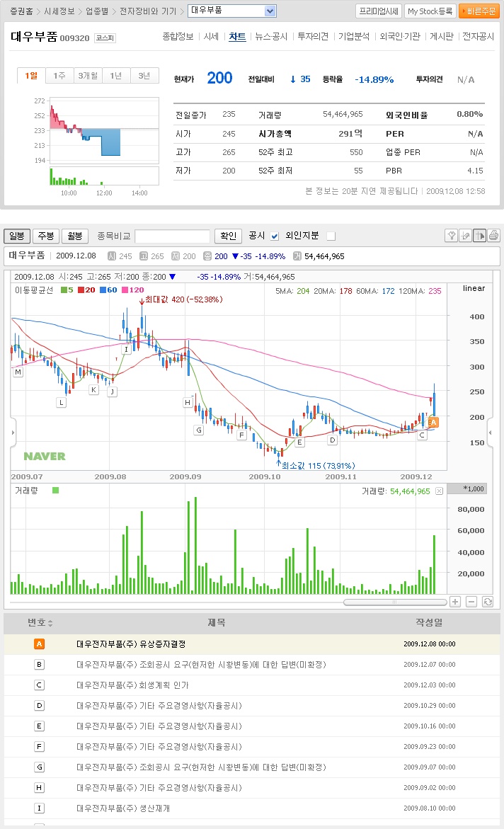This screenshot has height=829, width=504.
Task: Open 대우전자부품(주) 생산재개 disclosure
Action: click(x=123, y=808)
